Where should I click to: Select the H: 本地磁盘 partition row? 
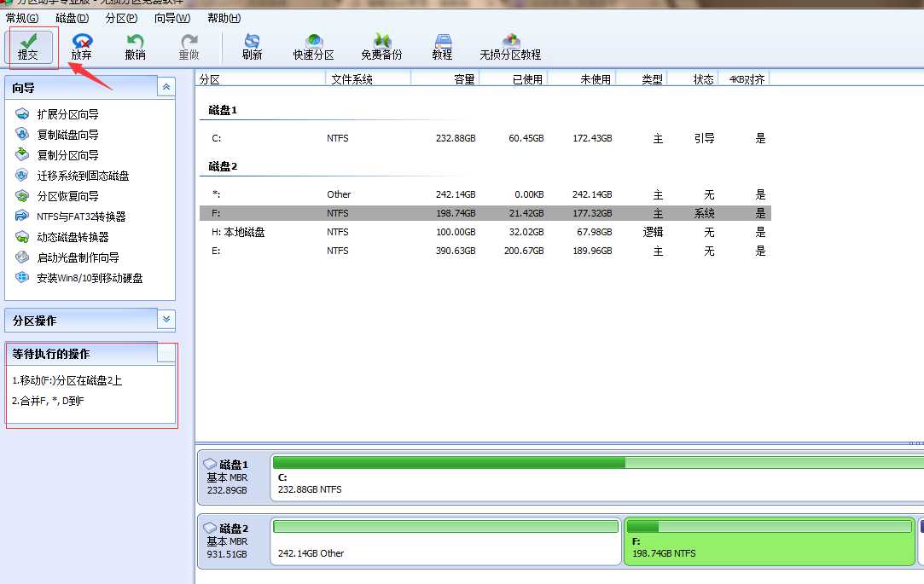485,232
